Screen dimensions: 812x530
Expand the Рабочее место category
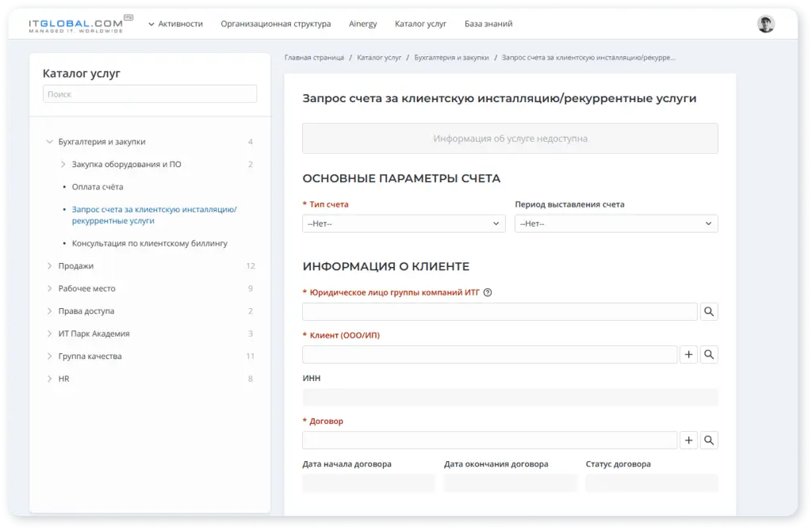click(x=50, y=288)
